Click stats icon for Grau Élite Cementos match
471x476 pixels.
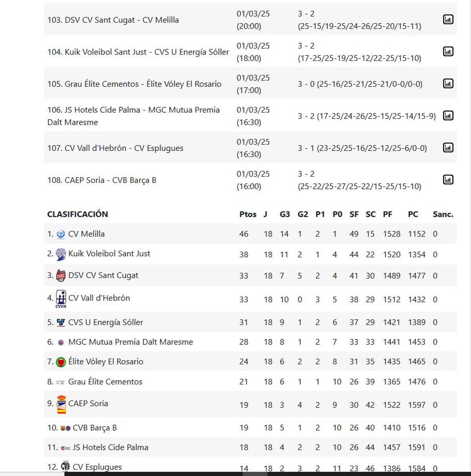[448, 84]
